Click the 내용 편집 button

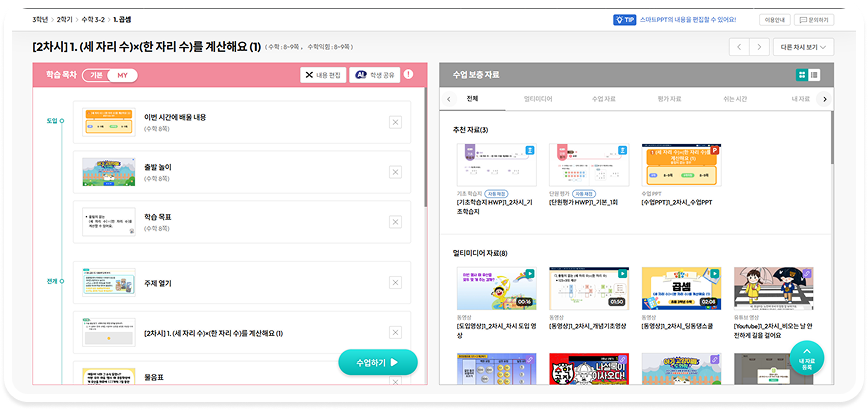pos(323,75)
